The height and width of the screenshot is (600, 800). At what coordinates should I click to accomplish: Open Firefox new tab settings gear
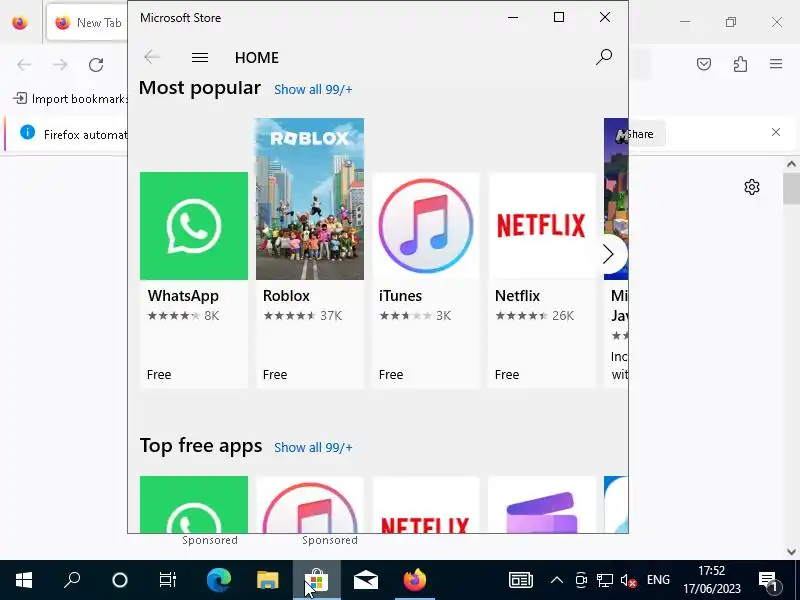point(752,187)
